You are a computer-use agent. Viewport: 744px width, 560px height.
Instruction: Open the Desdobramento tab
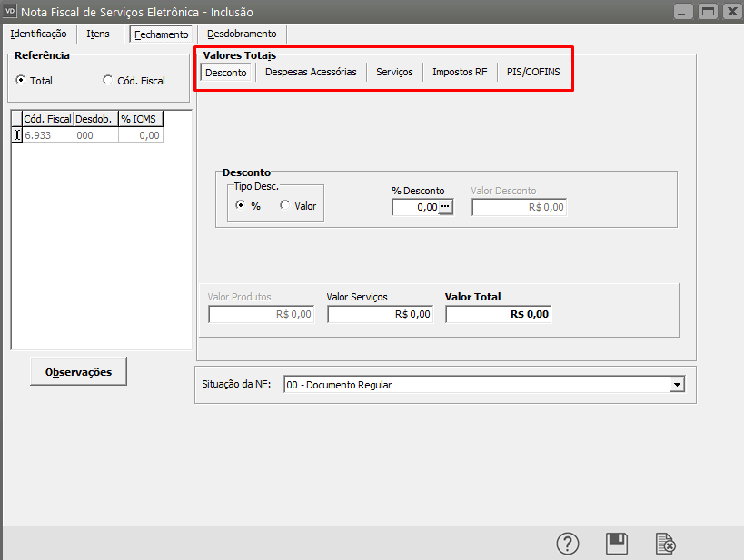point(241,34)
